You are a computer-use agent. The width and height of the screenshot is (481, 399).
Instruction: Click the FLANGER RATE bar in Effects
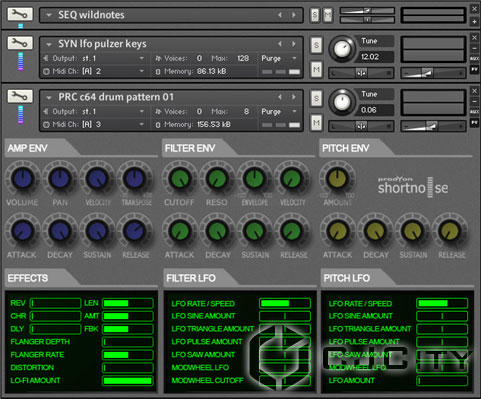click(x=128, y=355)
